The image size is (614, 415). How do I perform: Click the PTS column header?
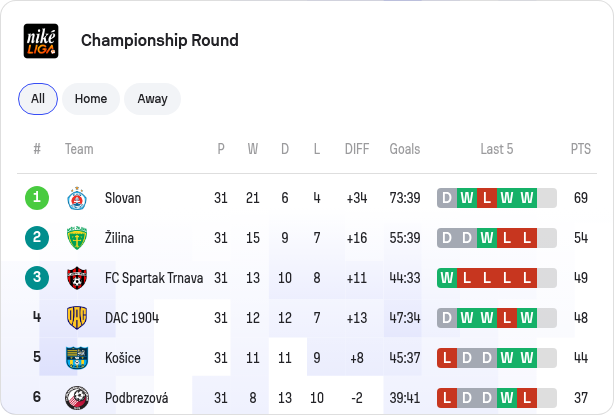click(581, 149)
